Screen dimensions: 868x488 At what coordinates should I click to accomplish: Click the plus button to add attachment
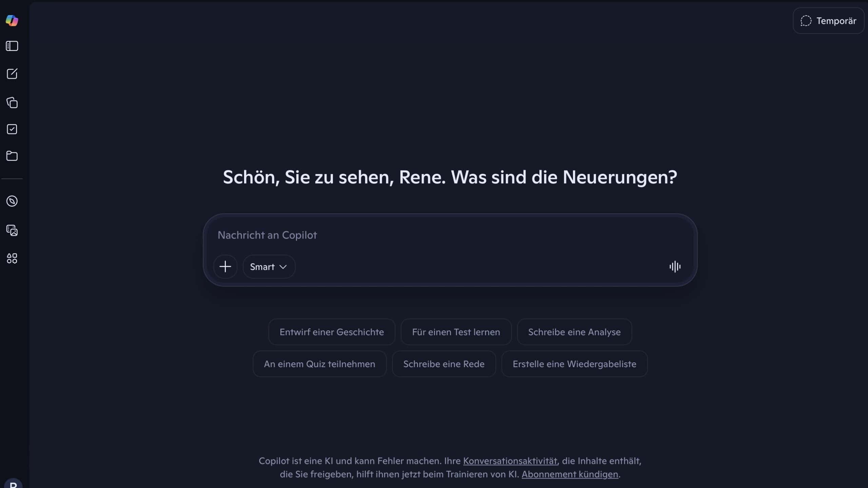click(225, 266)
